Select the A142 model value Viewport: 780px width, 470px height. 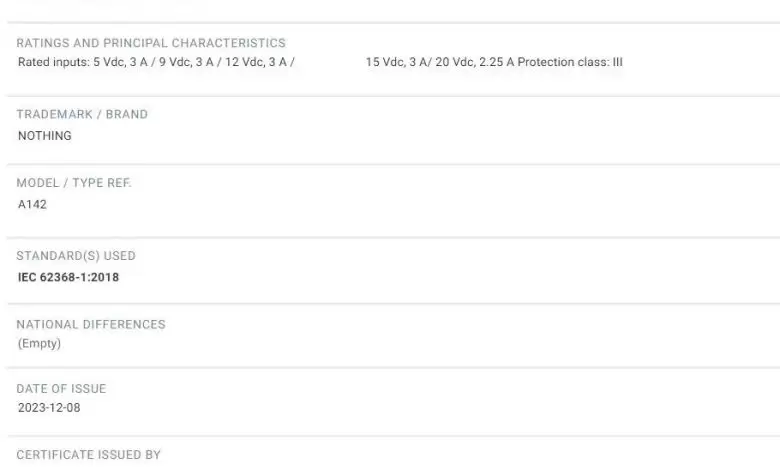tap(32, 204)
